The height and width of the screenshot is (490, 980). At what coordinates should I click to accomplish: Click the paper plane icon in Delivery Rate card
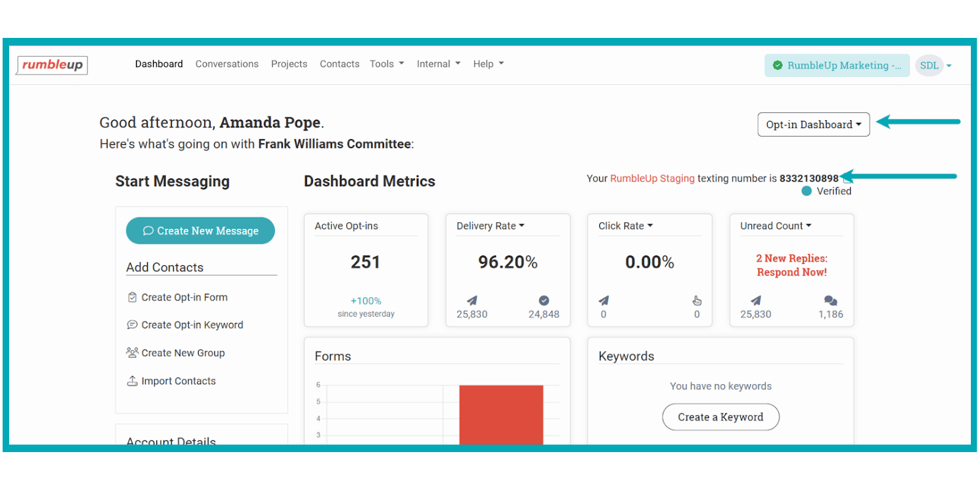click(x=472, y=300)
